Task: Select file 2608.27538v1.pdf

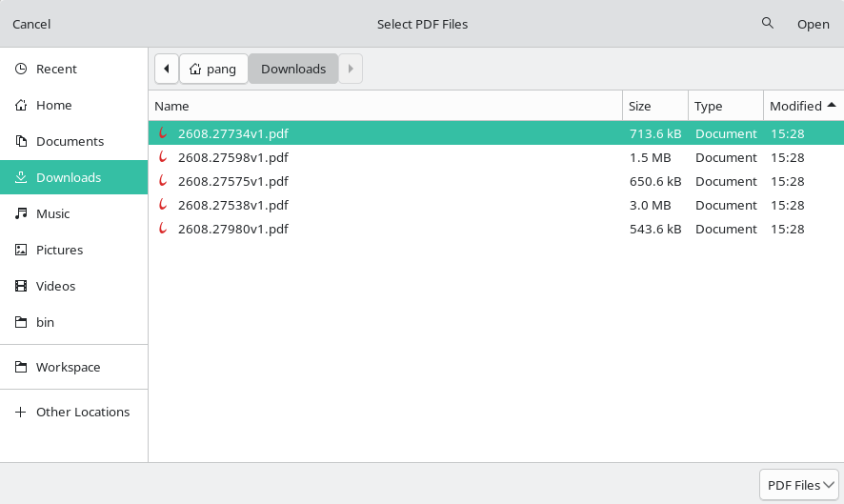Action: click(495, 205)
